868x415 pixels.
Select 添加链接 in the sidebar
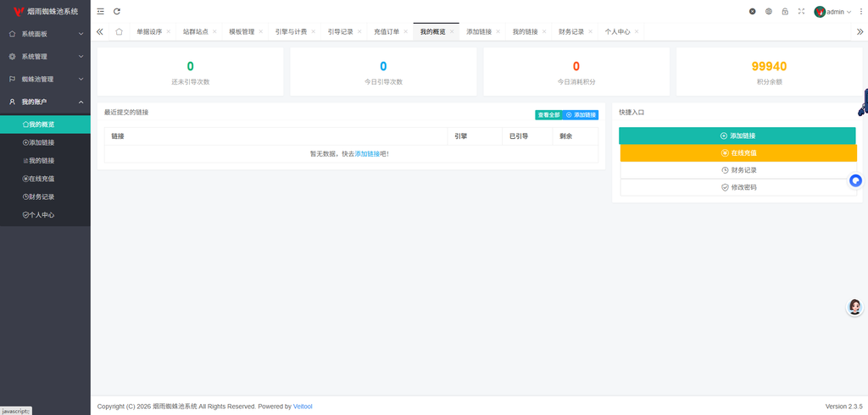click(x=46, y=143)
